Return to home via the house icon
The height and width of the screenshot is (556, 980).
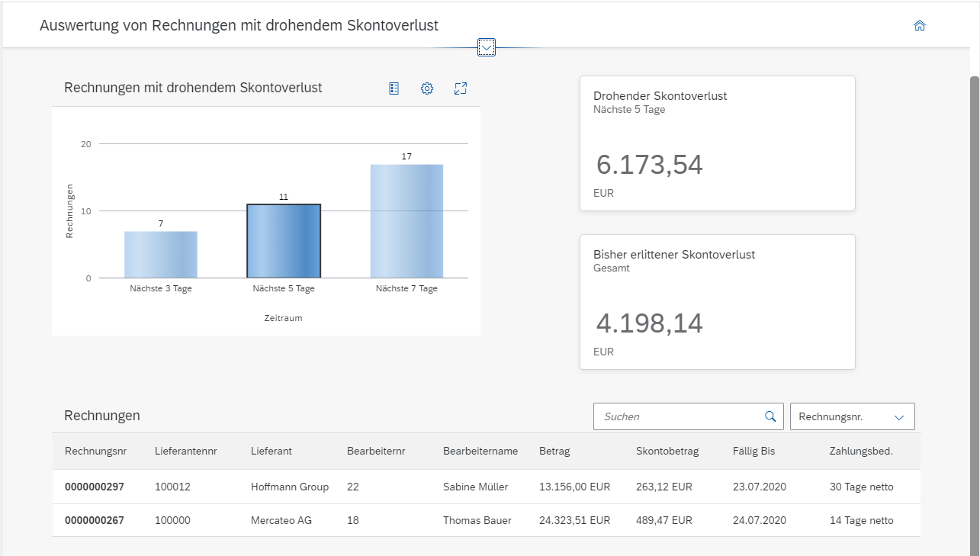click(919, 25)
